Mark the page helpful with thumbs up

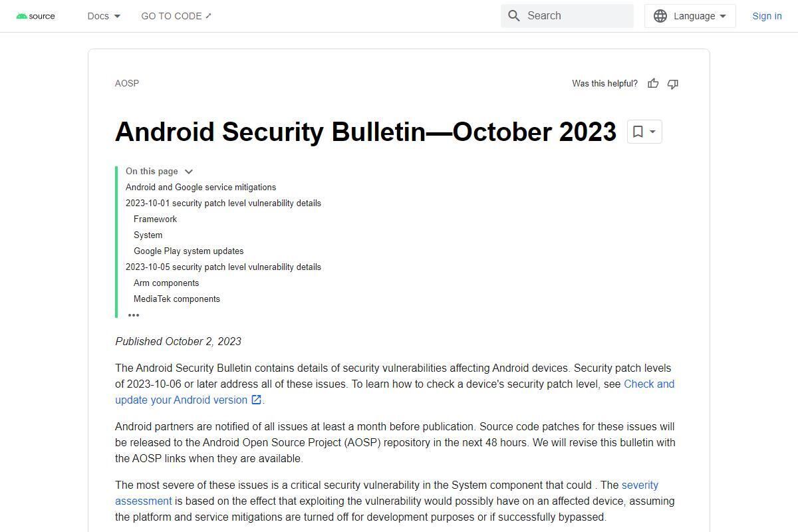click(x=653, y=83)
